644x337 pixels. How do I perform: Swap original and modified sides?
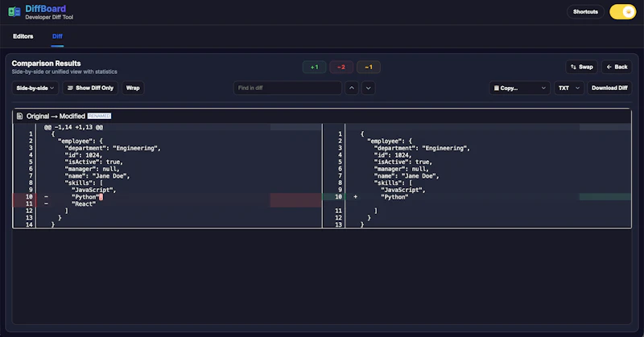(x=581, y=67)
